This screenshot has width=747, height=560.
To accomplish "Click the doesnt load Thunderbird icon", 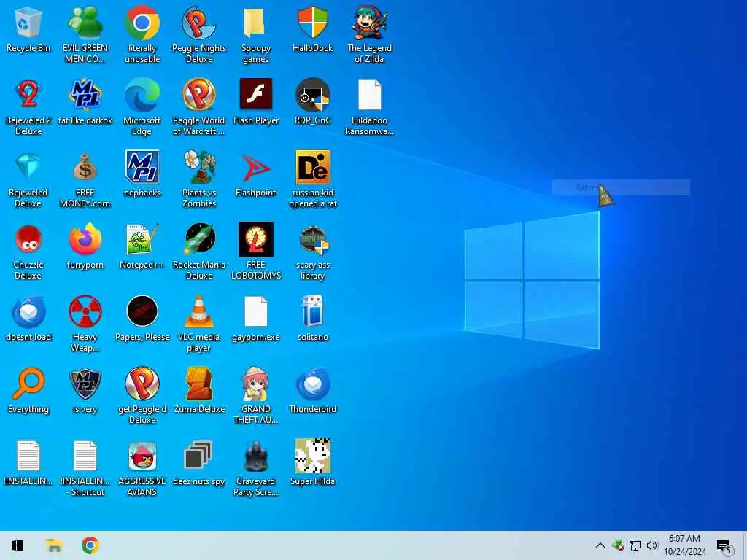I will pyautogui.click(x=28, y=311).
